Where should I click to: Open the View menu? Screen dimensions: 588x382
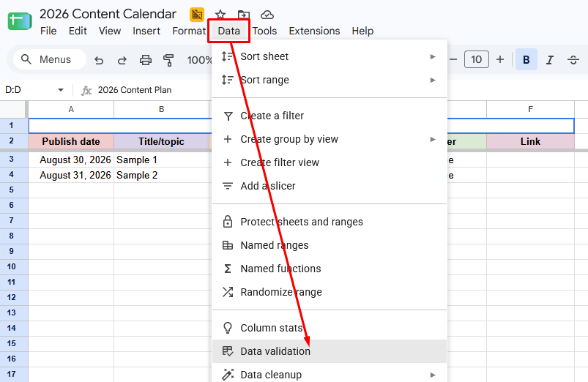click(110, 31)
